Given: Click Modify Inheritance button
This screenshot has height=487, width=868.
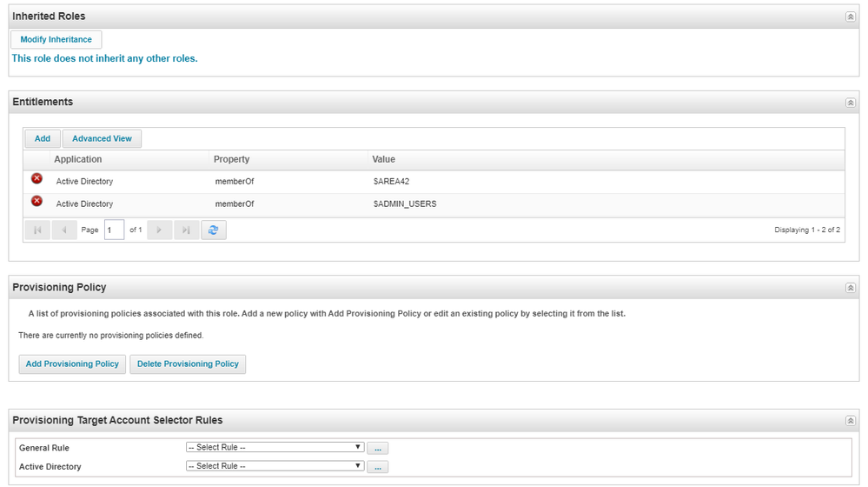Looking at the screenshot, I should point(56,40).
